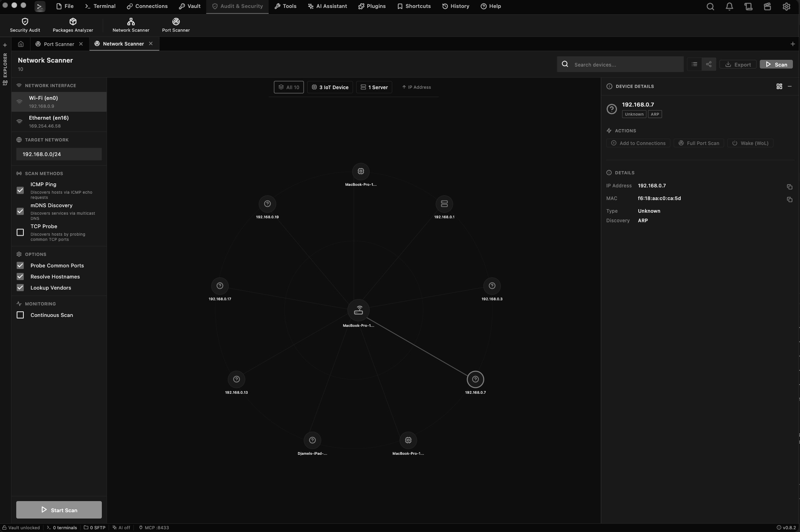The width and height of the screenshot is (800, 532).
Task: Switch to list view icon
Action: tap(694, 64)
